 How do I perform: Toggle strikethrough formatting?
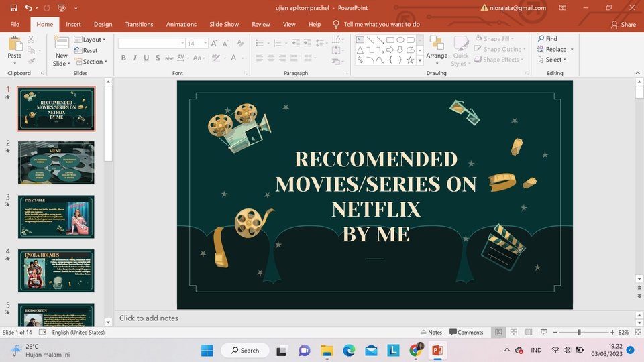coord(169,58)
